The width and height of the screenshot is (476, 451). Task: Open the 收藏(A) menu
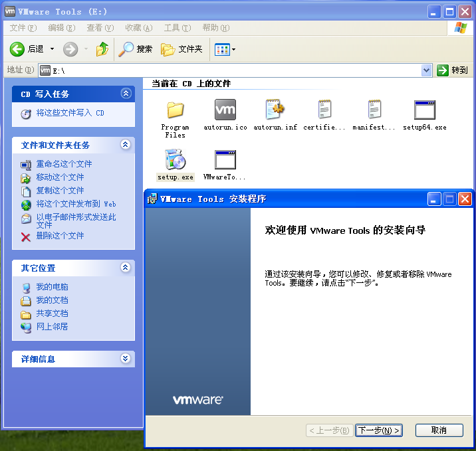point(139,28)
